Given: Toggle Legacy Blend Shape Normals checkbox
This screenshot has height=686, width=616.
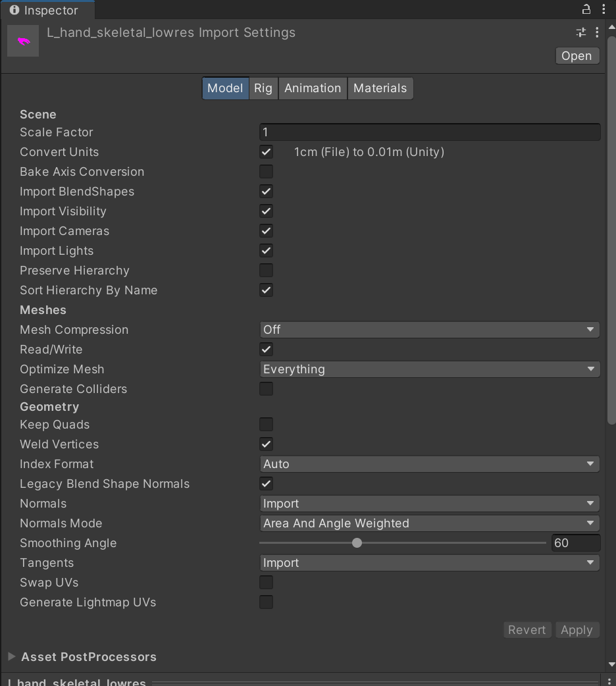Looking at the screenshot, I should click(x=266, y=483).
